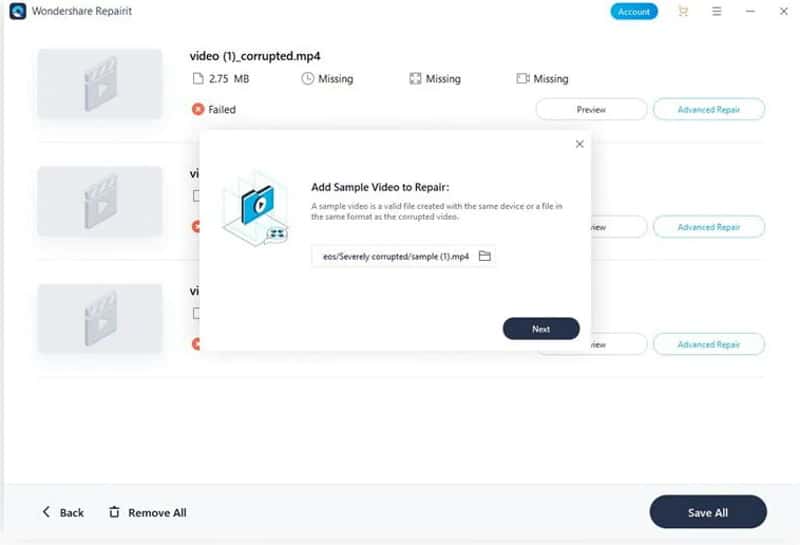Click the sample video illustration in dialog
The height and width of the screenshot is (545, 800).
point(255,207)
